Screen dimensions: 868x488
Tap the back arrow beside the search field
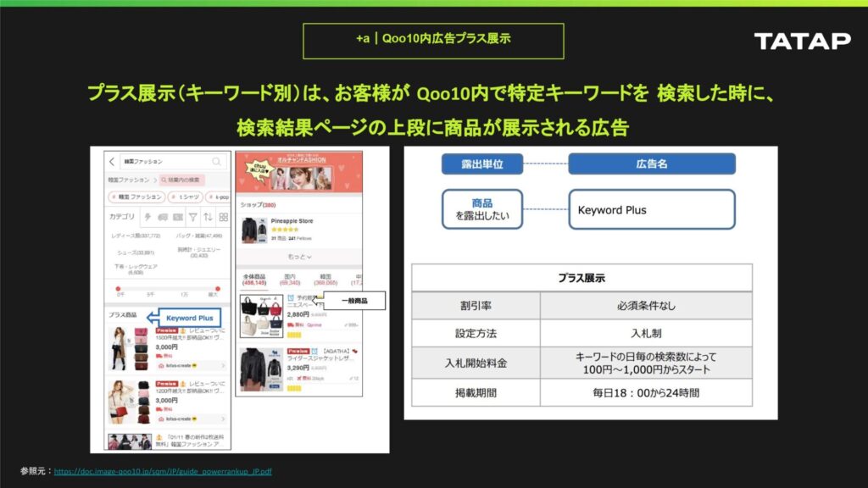[113, 162]
